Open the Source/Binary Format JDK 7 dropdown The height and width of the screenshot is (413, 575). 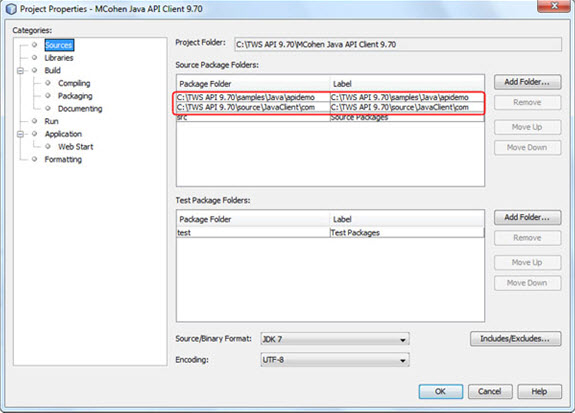[x=335, y=339]
